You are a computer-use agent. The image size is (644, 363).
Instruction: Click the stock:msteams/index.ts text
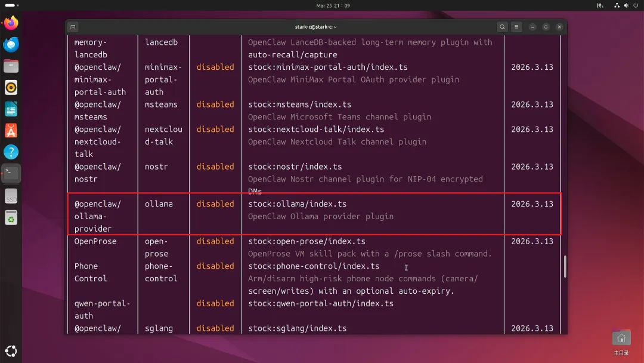300,104
